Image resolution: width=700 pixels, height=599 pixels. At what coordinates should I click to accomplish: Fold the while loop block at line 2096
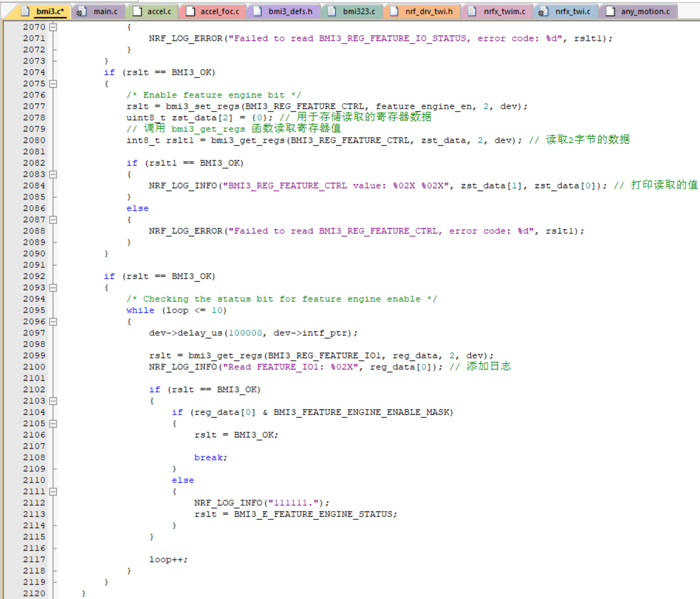pos(53,322)
